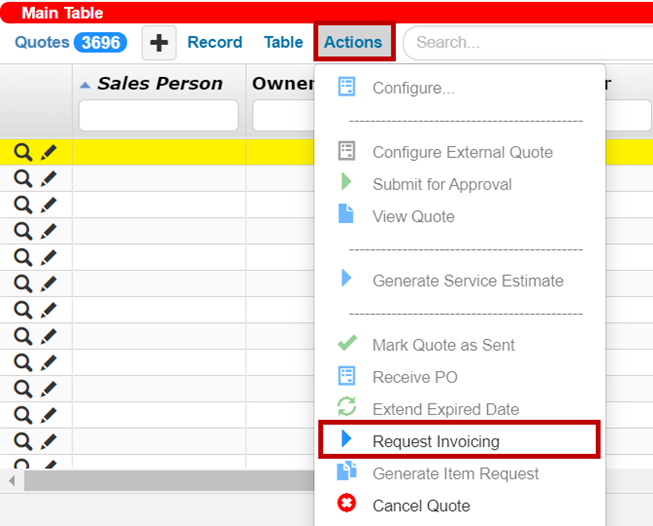Click the Quotes 3696 count link
The width and height of the screenshot is (653, 526).
point(70,42)
